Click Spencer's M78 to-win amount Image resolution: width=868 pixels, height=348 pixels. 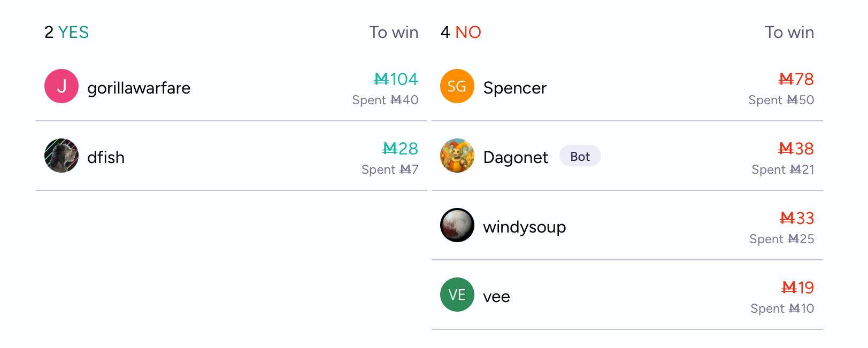click(796, 79)
